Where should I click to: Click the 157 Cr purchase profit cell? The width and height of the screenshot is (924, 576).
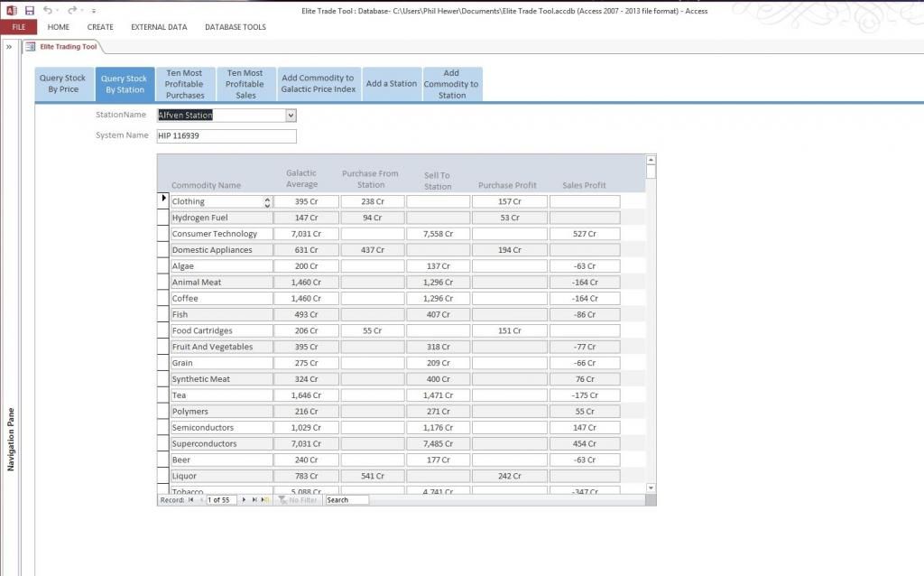coord(510,201)
